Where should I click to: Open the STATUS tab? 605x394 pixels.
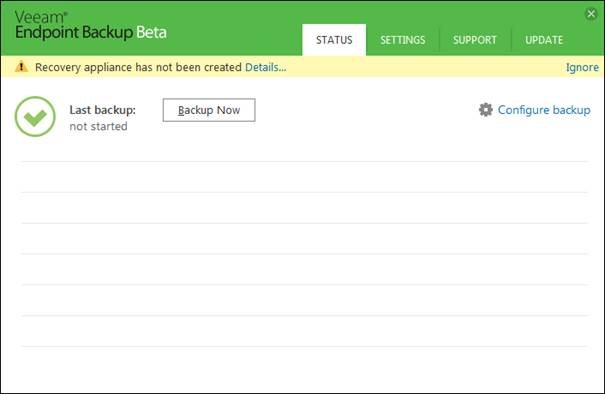coord(334,40)
